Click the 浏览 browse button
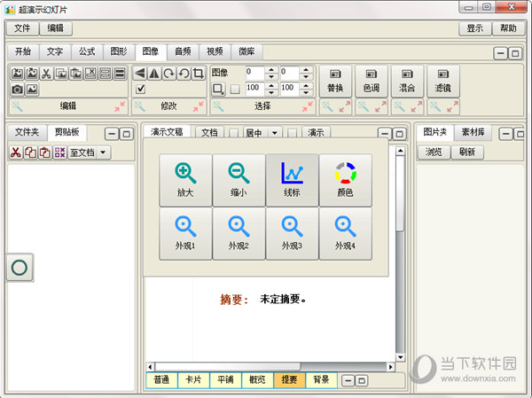Image resolution: width=532 pixels, height=398 pixels. (x=434, y=152)
